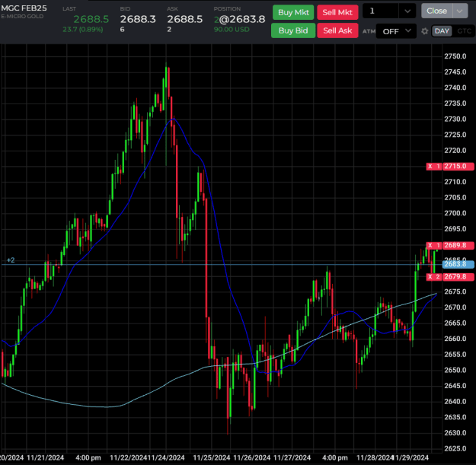Click the Buy Bid button

(x=293, y=30)
